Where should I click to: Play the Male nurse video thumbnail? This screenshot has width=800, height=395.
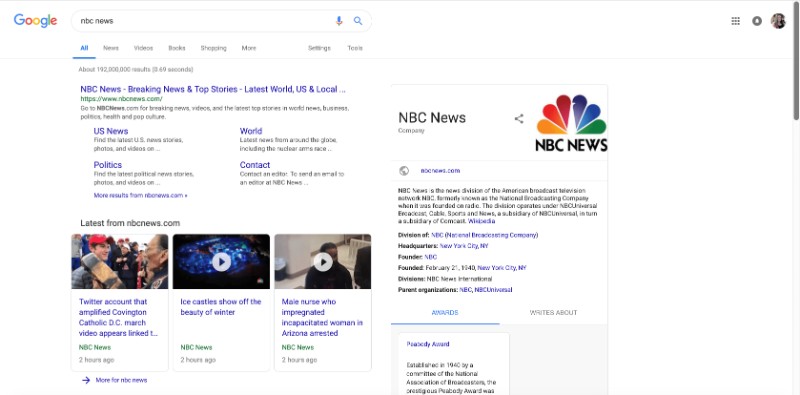click(322, 261)
